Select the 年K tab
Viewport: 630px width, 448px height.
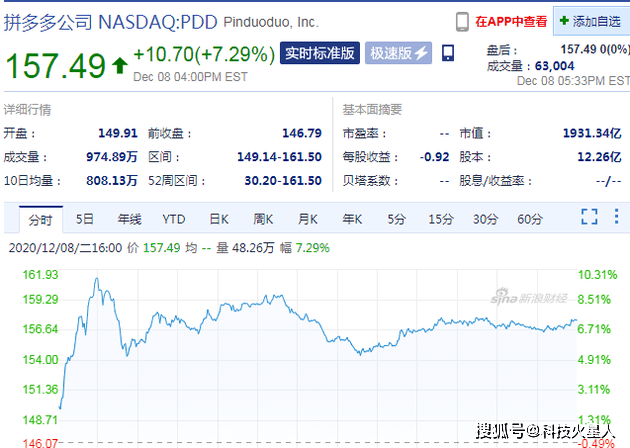(352, 219)
